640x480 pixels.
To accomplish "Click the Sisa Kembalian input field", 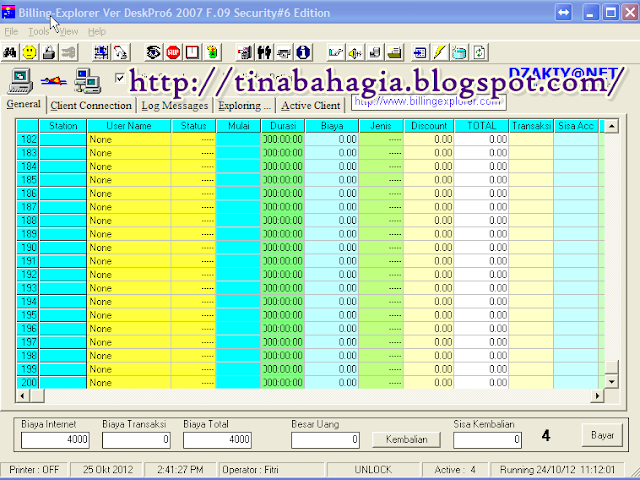I will (487, 440).
